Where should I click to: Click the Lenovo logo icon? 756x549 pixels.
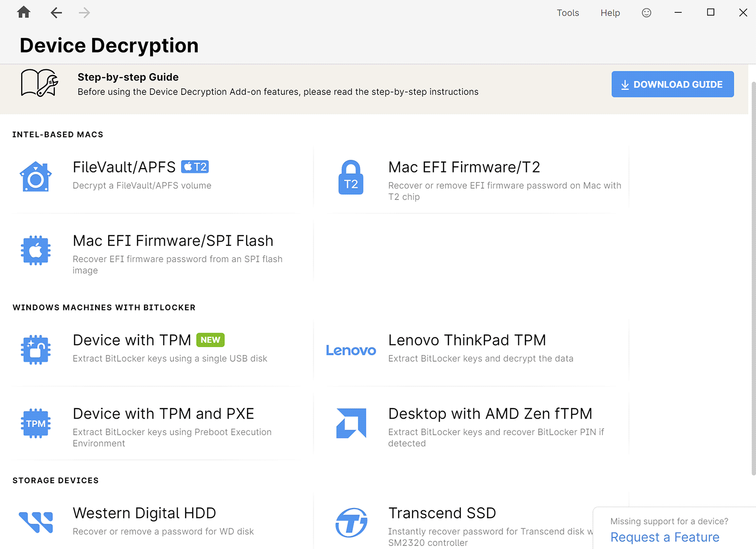click(351, 350)
